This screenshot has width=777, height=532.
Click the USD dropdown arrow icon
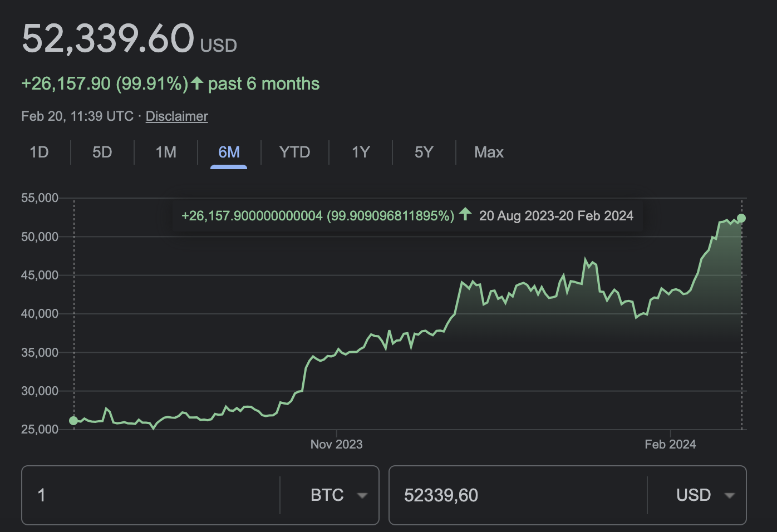730,496
